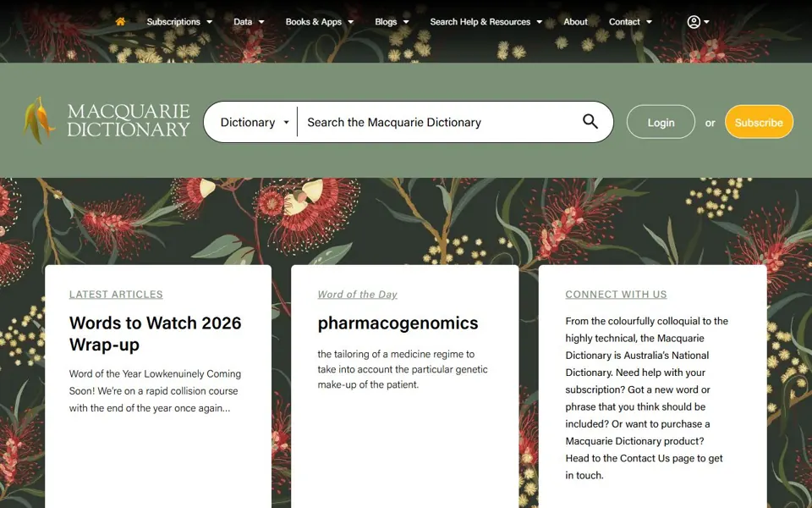Open Search Help & Resources menu
Image resolution: width=812 pixels, height=508 pixels.
tap(480, 22)
